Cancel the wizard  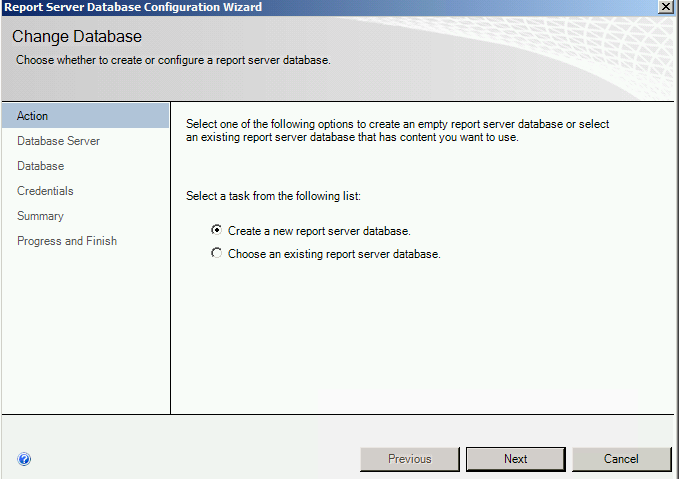(x=621, y=459)
